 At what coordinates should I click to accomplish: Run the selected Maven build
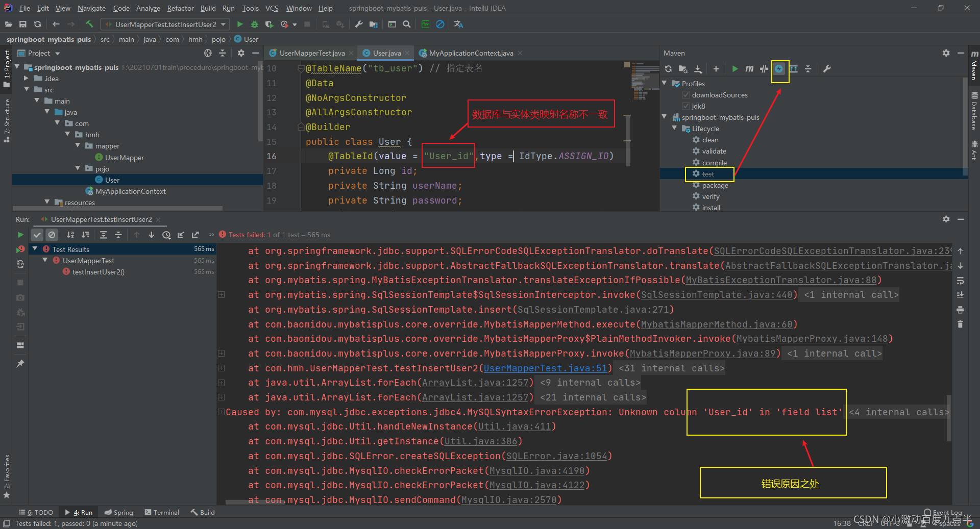[x=734, y=69]
